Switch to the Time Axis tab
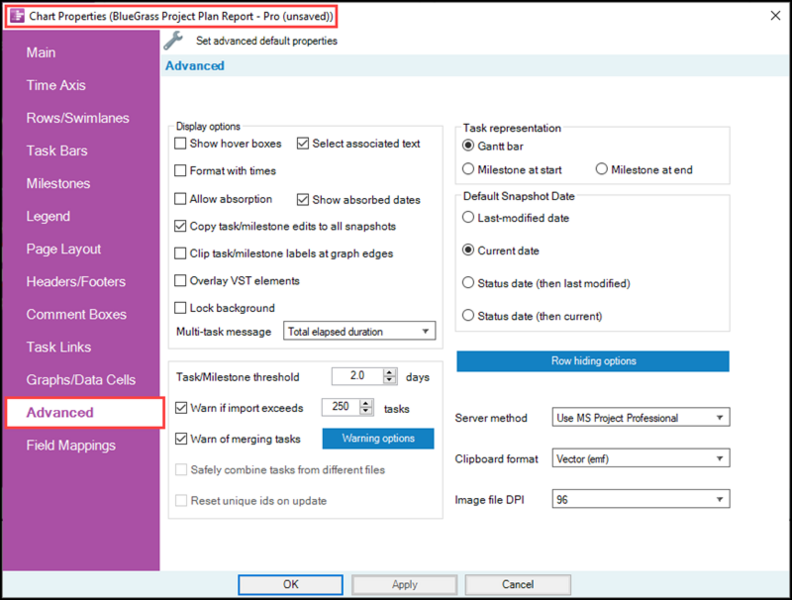Image resolution: width=792 pixels, height=600 pixels. pyautogui.click(x=56, y=85)
